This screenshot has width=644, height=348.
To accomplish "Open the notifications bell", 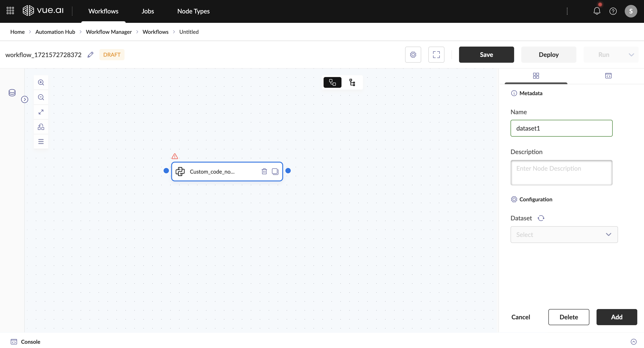I will [x=597, y=11].
